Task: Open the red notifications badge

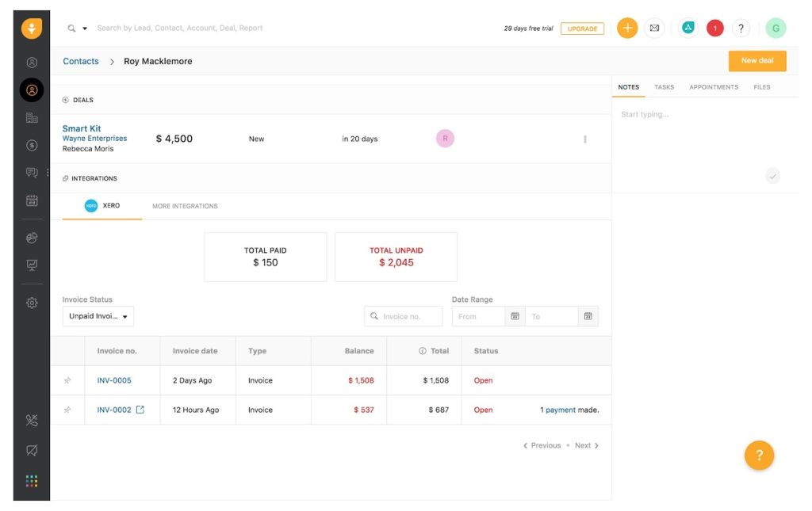Action: 714,29
